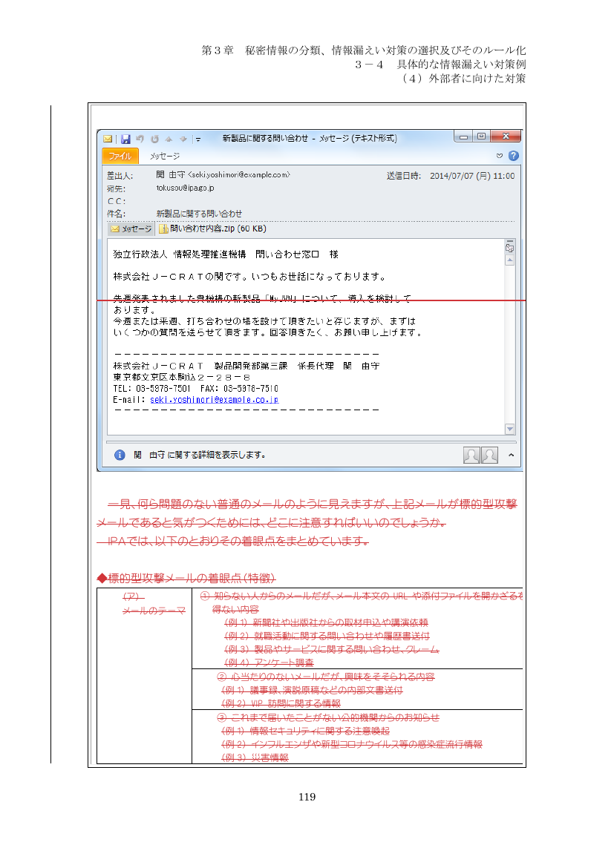614x868 pixels.
Task: Click heading ◆標的型攻撃メールの着眼点(特徴)
Action: click(x=186, y=579)
